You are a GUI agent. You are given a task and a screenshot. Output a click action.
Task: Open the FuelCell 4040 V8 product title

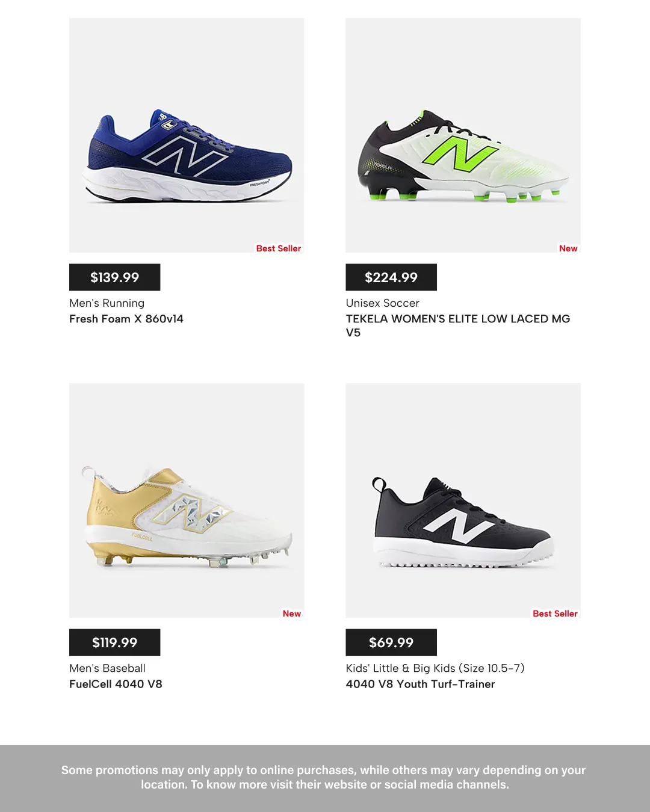116,684
